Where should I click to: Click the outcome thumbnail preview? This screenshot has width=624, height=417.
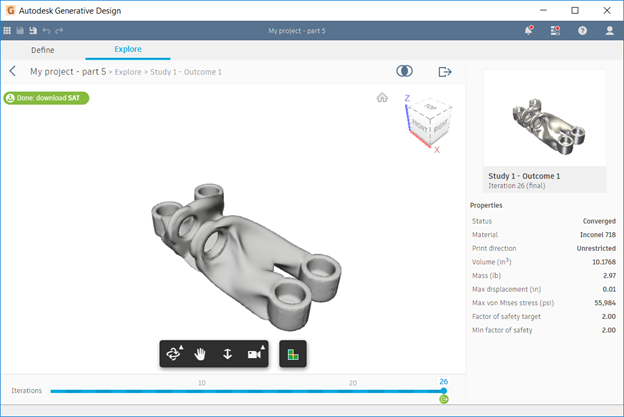(x=544, y=118)
